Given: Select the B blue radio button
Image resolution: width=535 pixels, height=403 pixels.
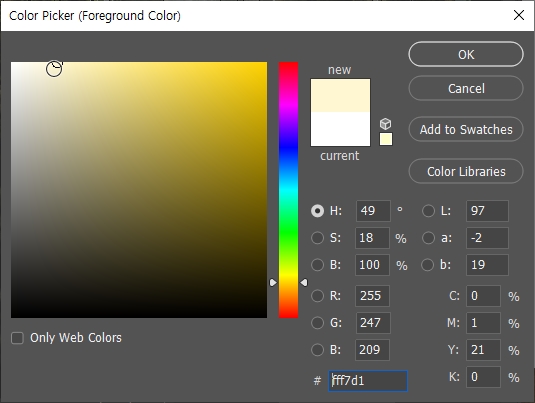Looking at the screenshot, I should [x=317, y=350].
